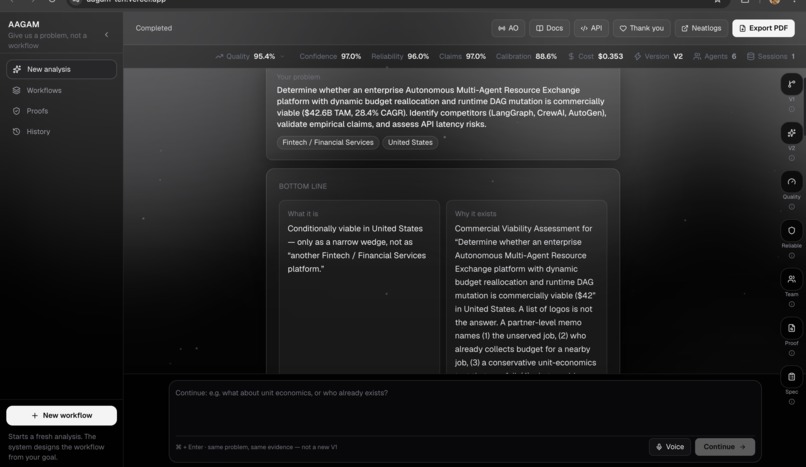The image size is (806, 467).
Task: Open the Team panel icon
Action: (x=791, y=279)
